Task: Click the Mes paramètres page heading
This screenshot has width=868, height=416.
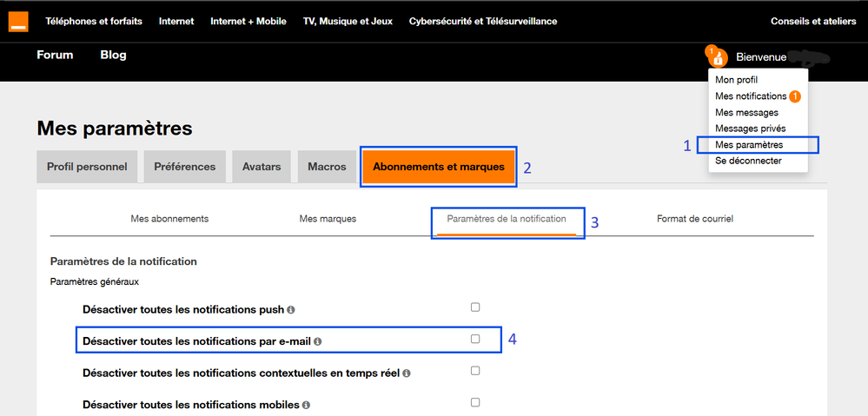Action: pyautogui.click(x=115, y=129)
